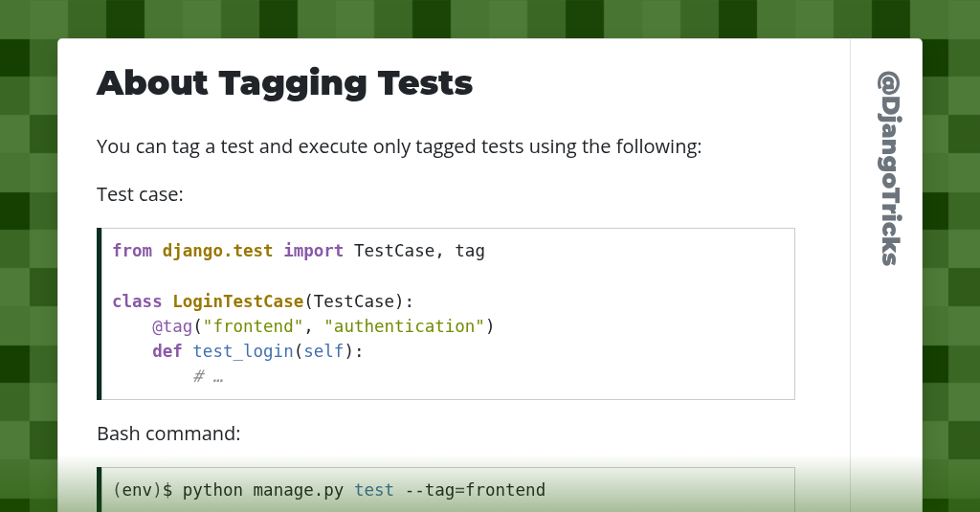
Task: Click the 'self' parameter in the code
Action: (323, 351)
